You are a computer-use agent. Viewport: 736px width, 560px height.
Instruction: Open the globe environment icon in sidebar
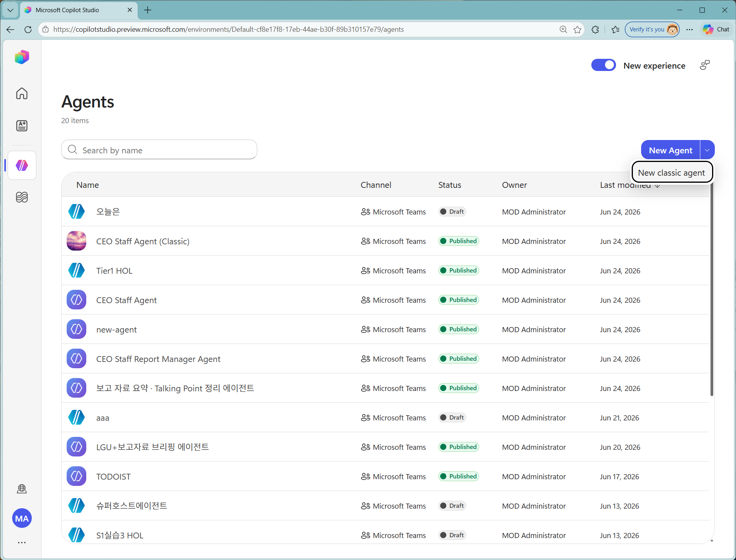tap(22, 489)
